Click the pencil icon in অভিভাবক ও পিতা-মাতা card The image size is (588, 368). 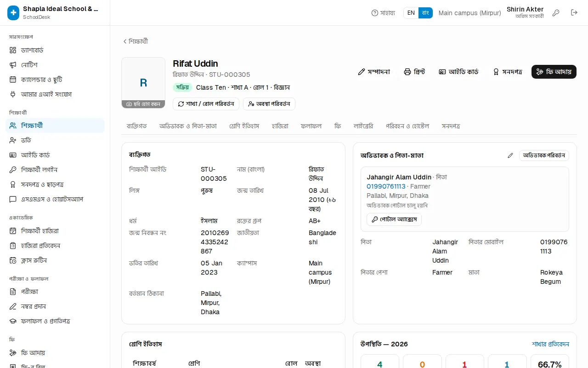(510, 155)
